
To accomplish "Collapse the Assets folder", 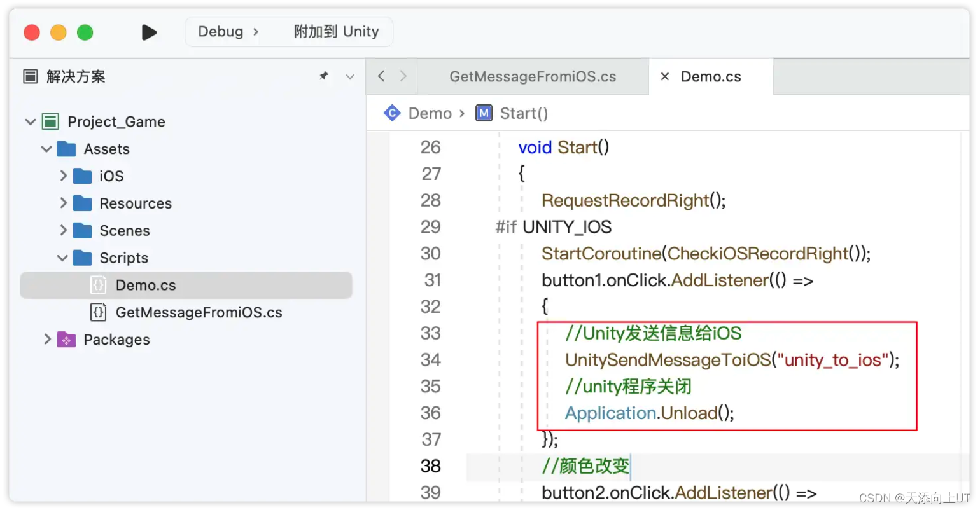I will 46,149.
